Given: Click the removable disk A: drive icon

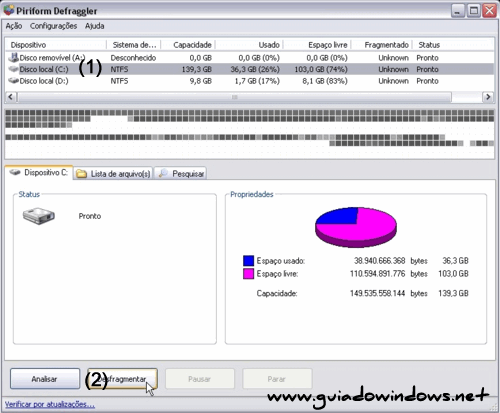Looking at the screenshot, I should click(x=13, y=57).
